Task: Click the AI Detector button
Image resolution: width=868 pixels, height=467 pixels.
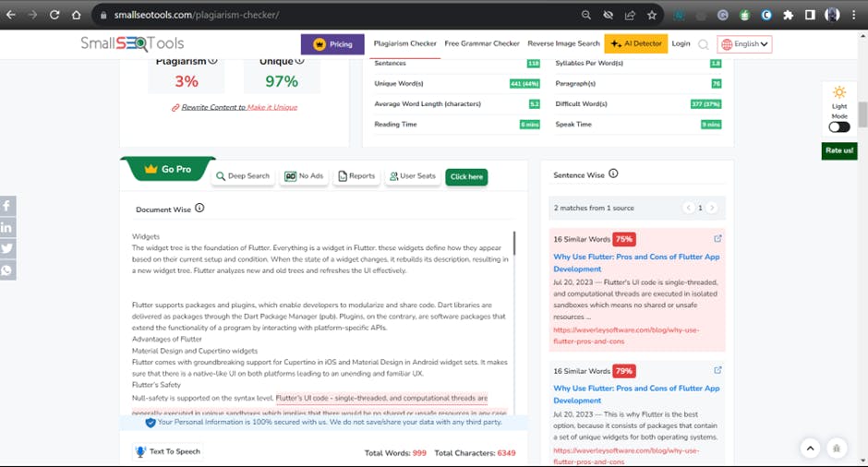Action: pos(636,43)
